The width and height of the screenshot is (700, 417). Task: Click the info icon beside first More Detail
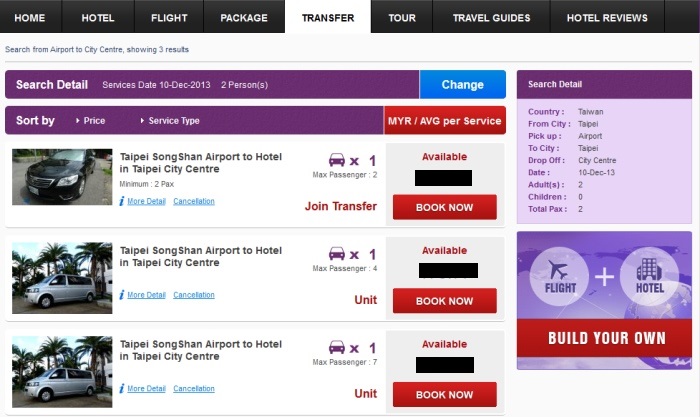point(122,201)
